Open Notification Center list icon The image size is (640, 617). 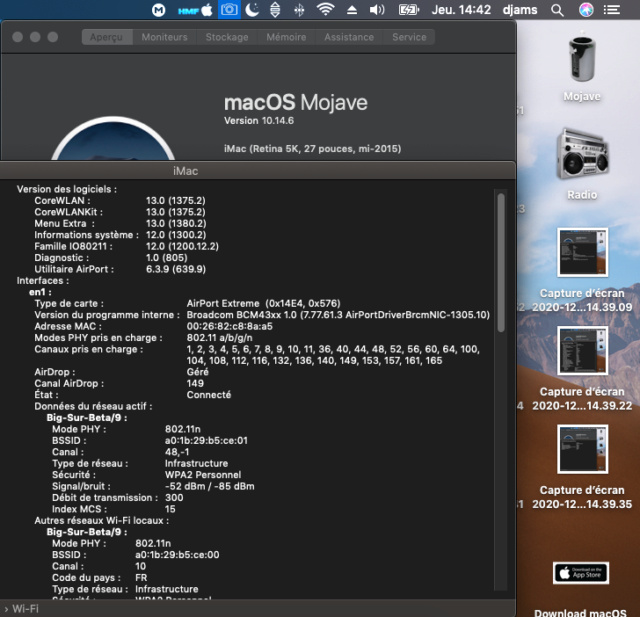coord(611,10)
